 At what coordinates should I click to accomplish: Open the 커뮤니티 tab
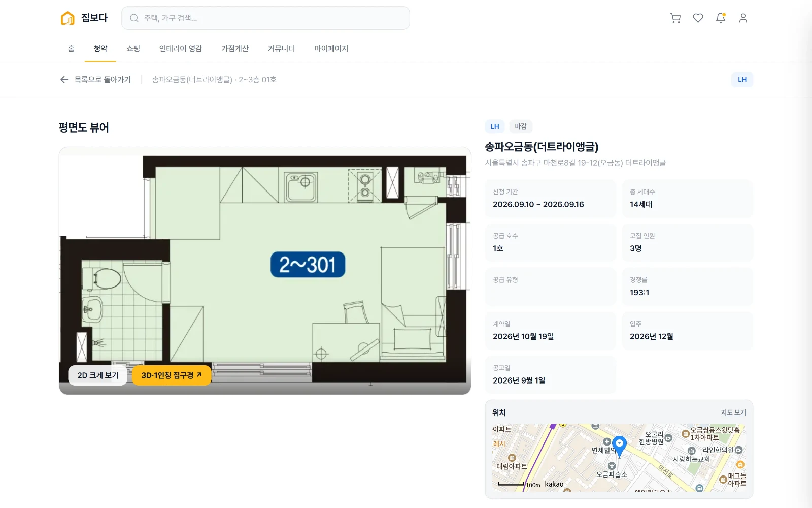[281, 49]
